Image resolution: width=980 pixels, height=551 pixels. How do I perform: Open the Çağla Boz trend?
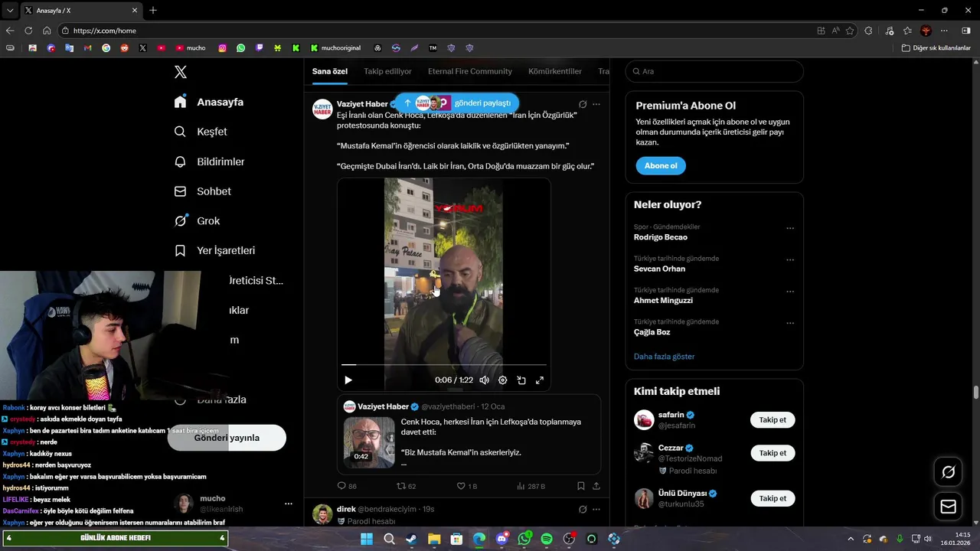pyautogui.click(x=652, y=332)
